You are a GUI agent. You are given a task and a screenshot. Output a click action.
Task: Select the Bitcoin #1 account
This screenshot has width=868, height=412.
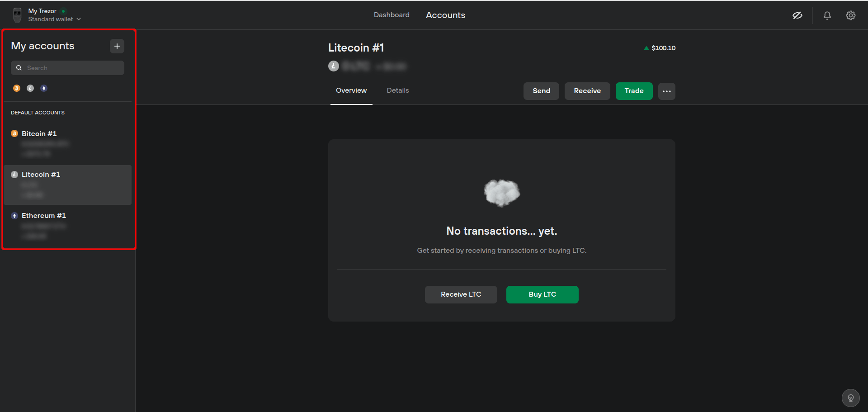(x=67, y=144)
